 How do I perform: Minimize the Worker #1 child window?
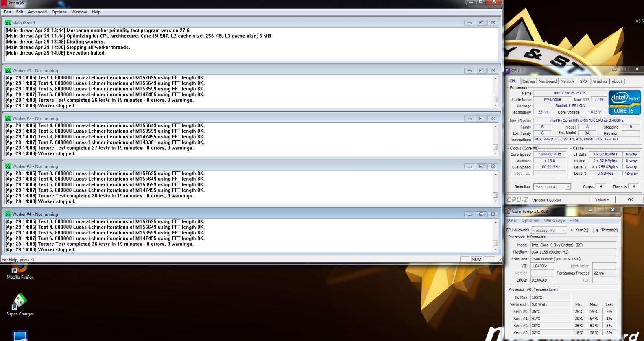click(469, 70)
